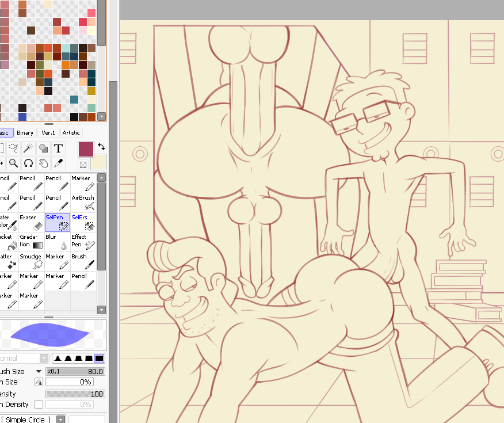Choose the SelErs selection eraser tool
Viewport: 504px width, 423px height.
(83, 222)
